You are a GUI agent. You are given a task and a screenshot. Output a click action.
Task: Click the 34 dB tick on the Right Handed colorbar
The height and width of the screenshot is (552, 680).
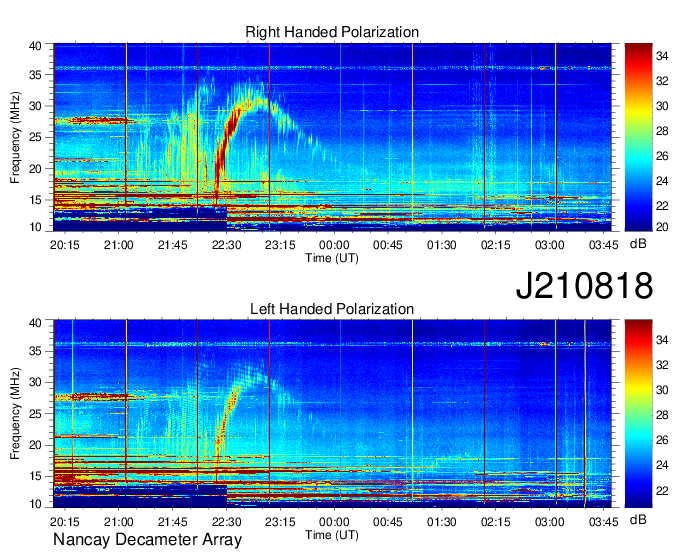point(662,56)
